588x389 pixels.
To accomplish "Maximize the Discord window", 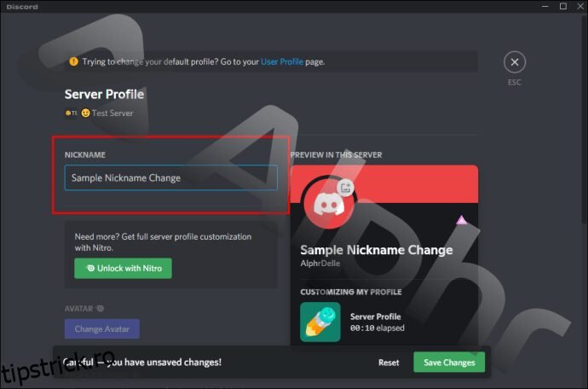I will point(563,6).
